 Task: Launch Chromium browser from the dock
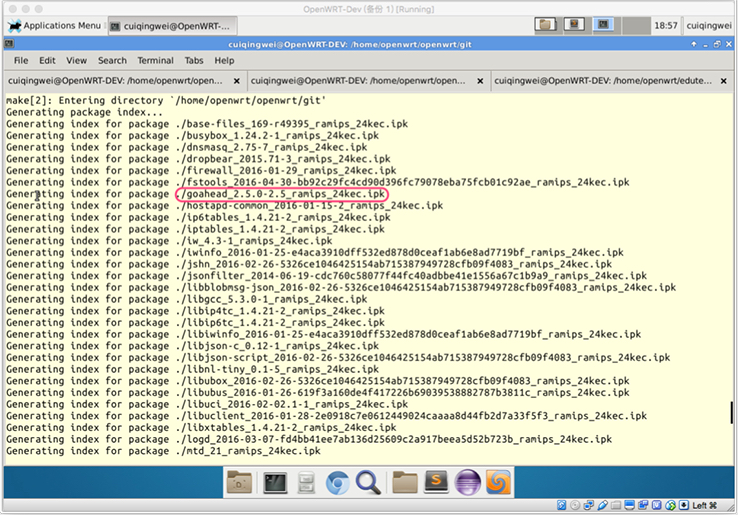click(337, 483)
